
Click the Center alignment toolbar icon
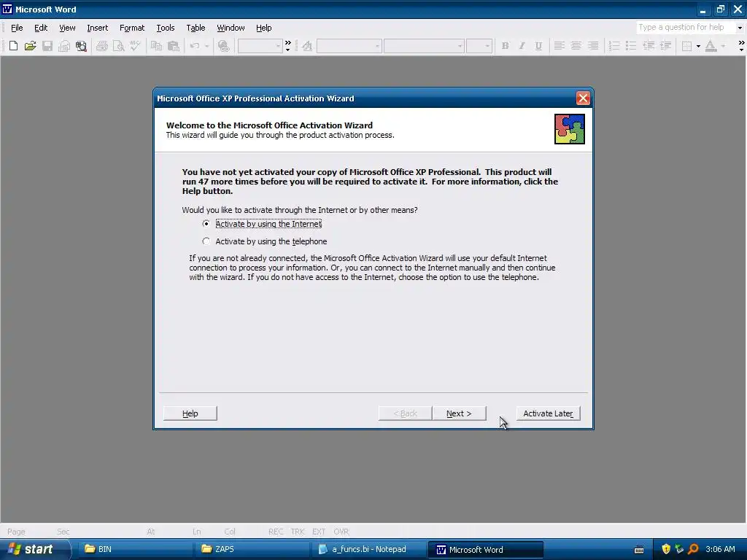point(576,46)
